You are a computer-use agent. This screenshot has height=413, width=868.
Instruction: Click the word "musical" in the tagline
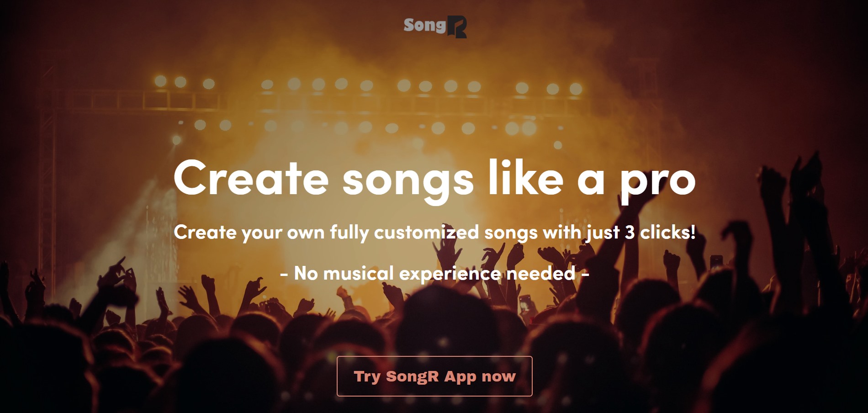(x=358, y=273)
